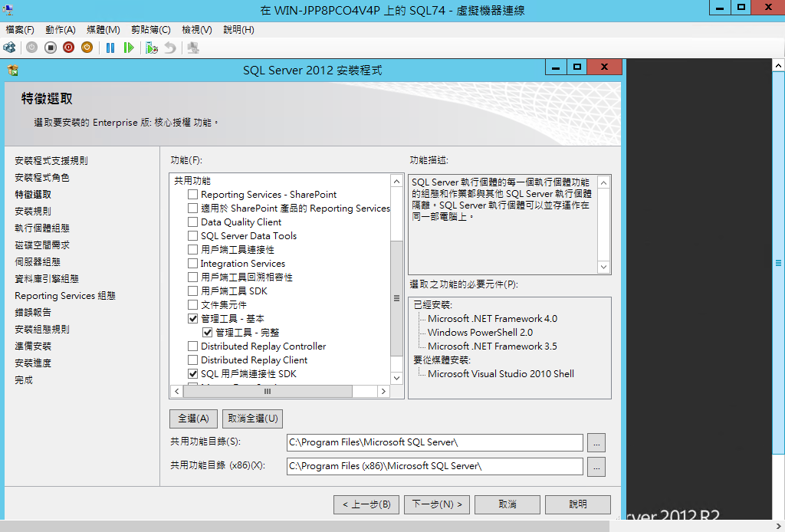
Task: Click the 共用功能目錄(S) path field
Action: (x=435, y=442)
